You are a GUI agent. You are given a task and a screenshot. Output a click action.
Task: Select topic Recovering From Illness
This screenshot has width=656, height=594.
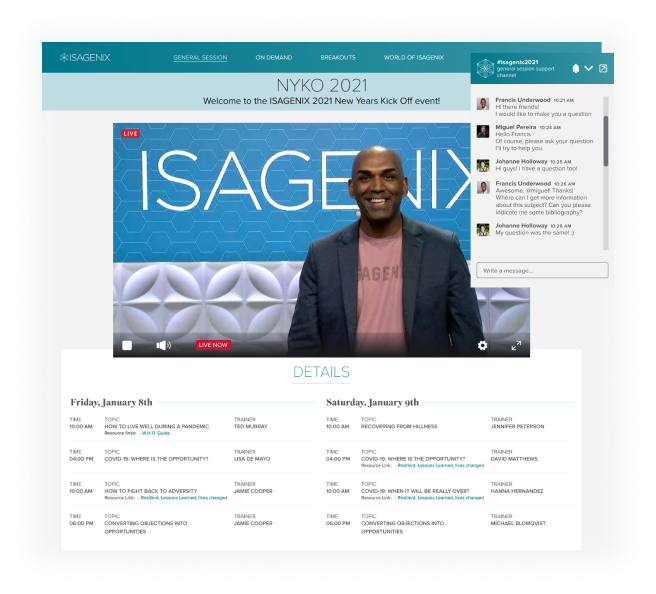[399, 427]
